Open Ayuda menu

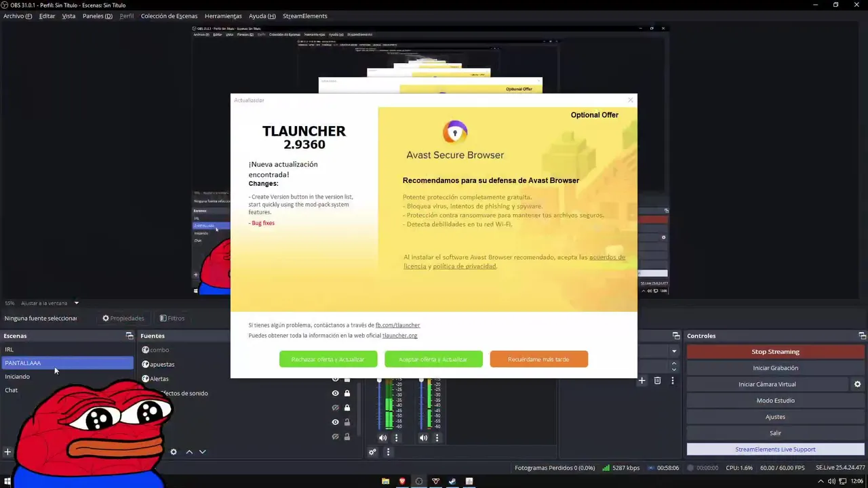click(262, 16)
